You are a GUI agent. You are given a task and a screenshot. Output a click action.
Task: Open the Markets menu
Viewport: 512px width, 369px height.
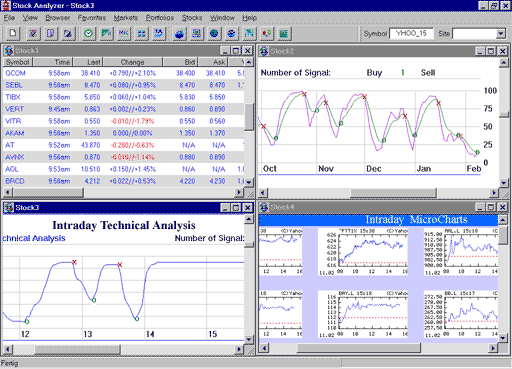[126, 18]
